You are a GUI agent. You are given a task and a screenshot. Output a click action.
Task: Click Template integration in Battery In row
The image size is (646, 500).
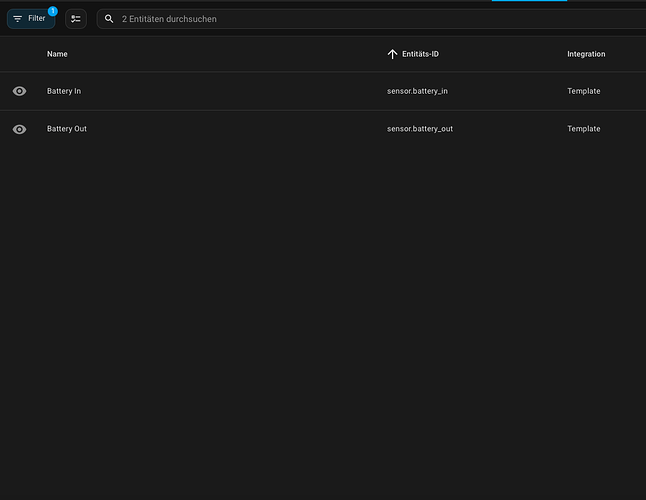click(584, 91)
